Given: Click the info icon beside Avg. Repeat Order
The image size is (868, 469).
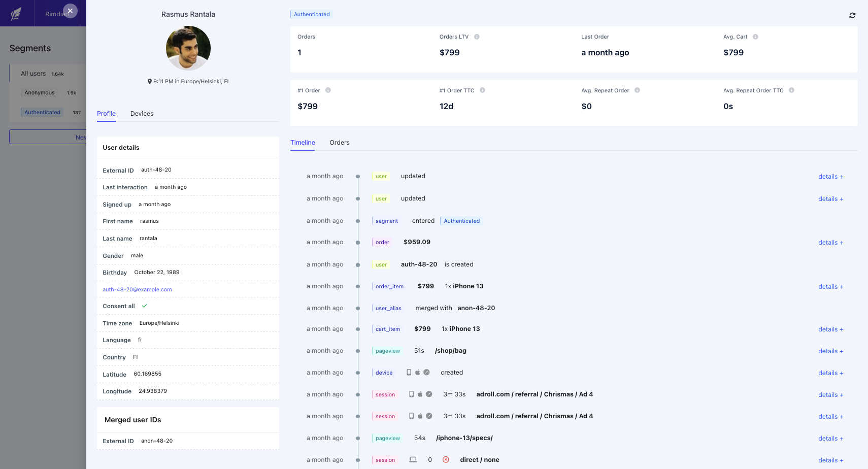Looking at the screenshot, I should click(638, 90).
